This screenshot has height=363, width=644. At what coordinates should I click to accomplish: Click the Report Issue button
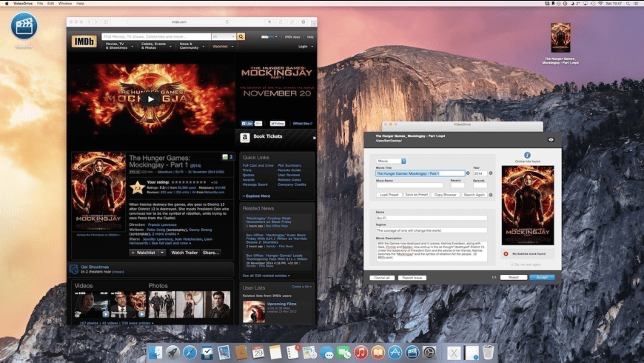pos(412,278)
